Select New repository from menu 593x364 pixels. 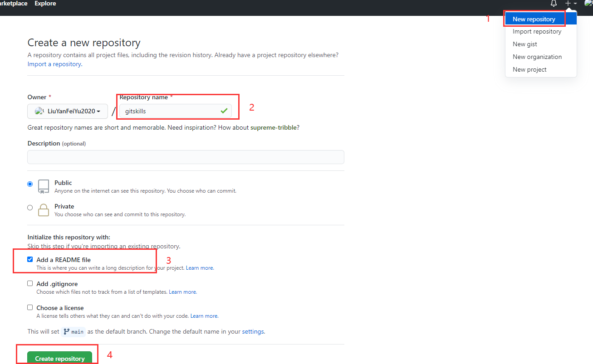point(534,19)
